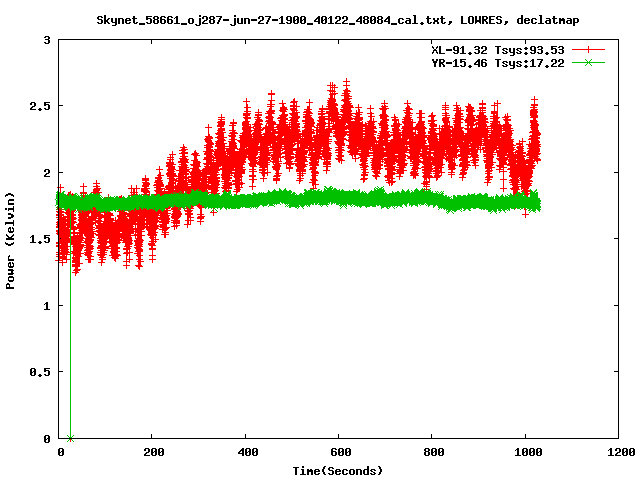Screen dimensions: 640x480
Task: Click x-axis tick label 600
Action: pos(340,452)
